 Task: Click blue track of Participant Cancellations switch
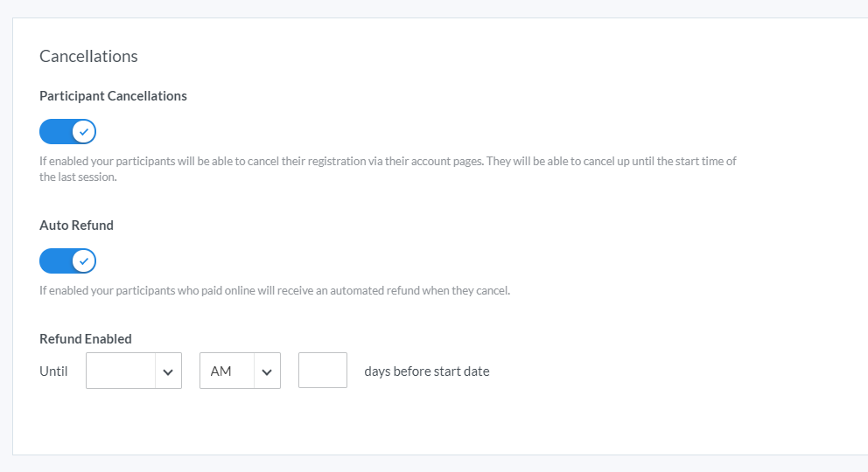pyautogui.click(x=55, y=131)
